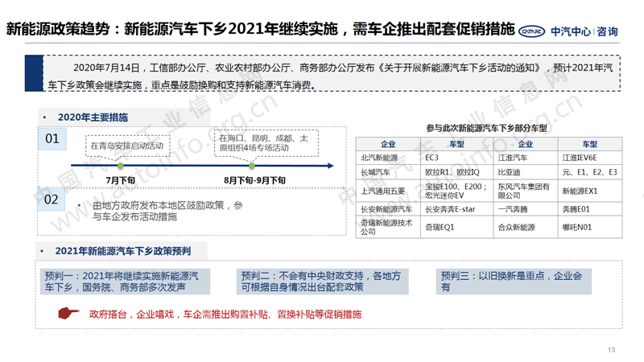Click the 长安新能源汽车 table cell
The width and height of the screenshot is (644, 362).
[388, 209]
